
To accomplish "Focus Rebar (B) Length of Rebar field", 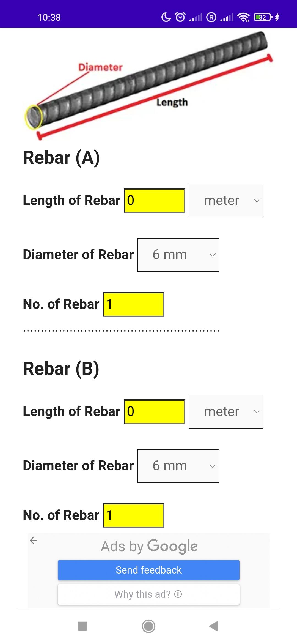I will click(x=155, y=412).
